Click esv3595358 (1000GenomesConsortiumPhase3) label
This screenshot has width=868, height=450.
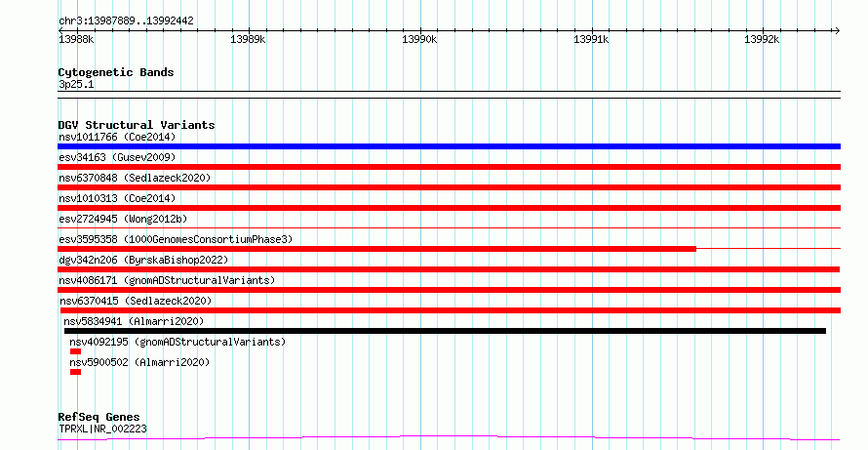(176, 239)
